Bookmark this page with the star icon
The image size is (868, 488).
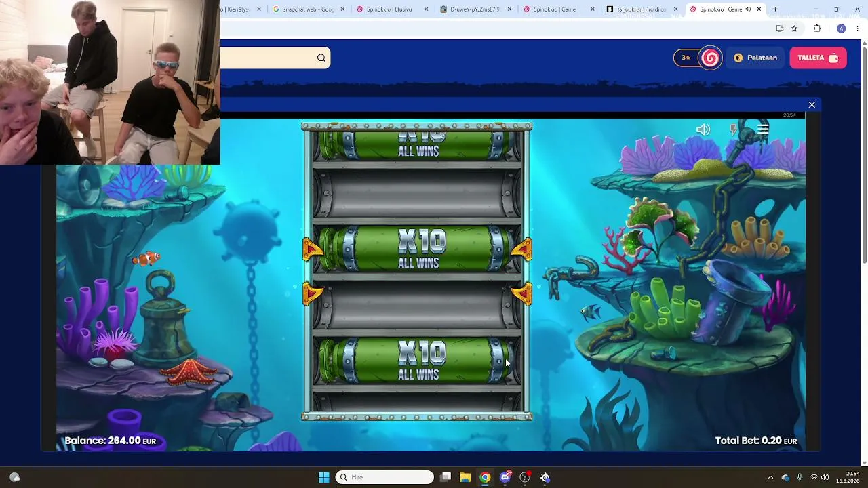pos(794,28)
